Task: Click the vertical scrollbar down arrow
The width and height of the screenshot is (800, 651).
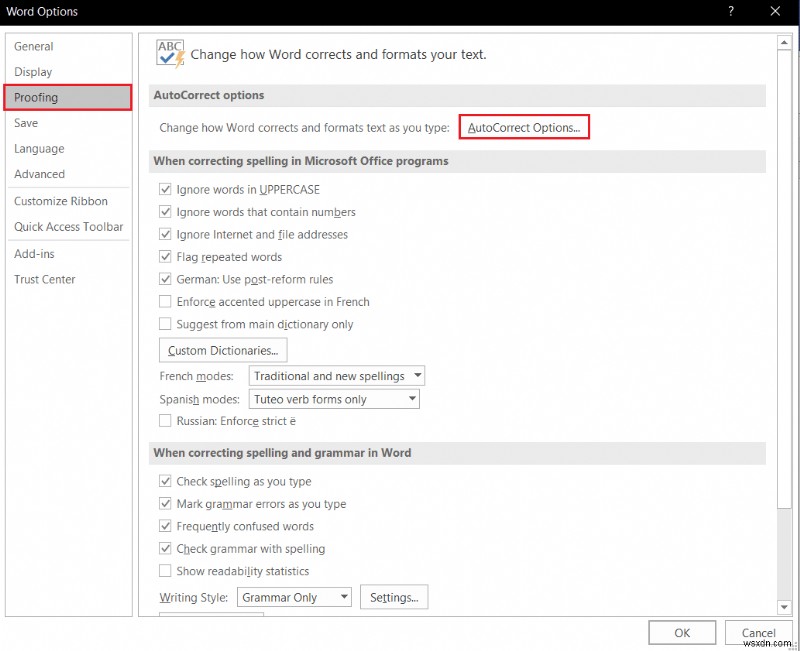Action: (x=783, y=607)
